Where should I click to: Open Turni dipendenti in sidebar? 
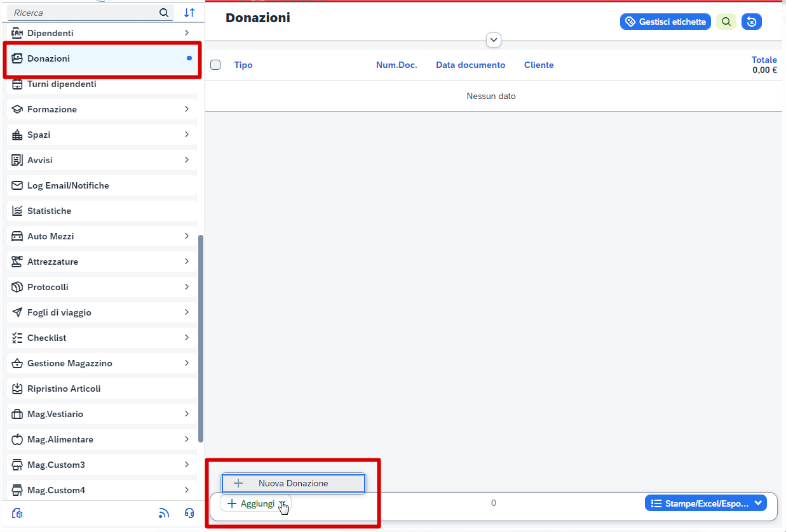pos(62,84)
